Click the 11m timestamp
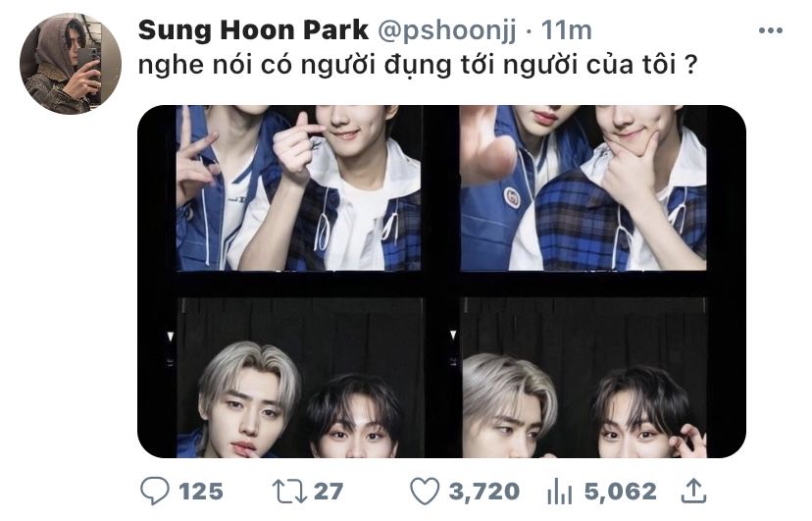 [x=566, y=30]
